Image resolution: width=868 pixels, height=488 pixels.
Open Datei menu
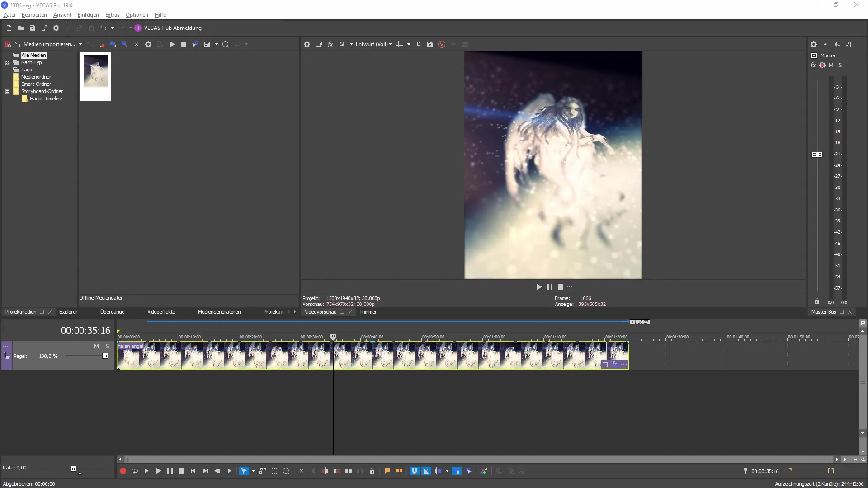tap(9, 15)
